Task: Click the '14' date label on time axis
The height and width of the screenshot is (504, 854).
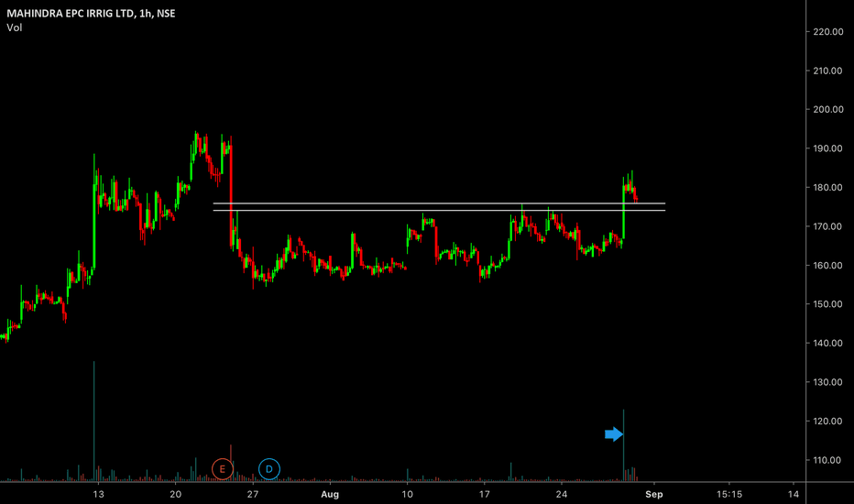Action: click(794, 494)
